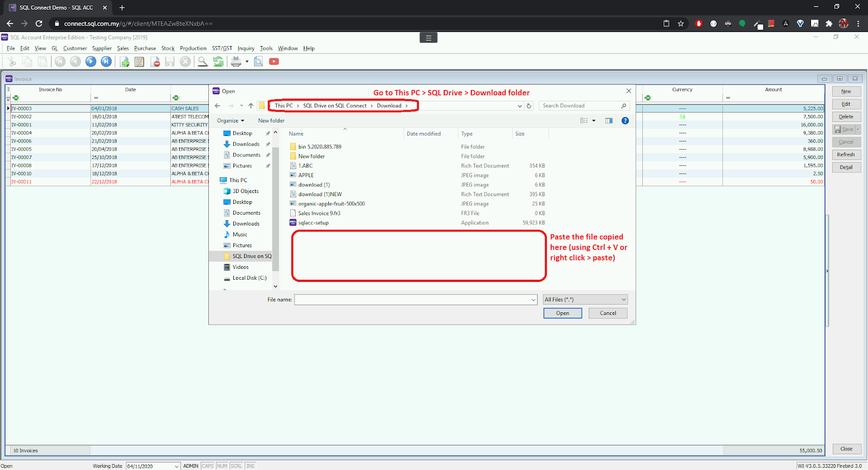Open the Print toolbar dropdown arrow
Viewport: 868px width, 470px height.
[x=247, y=62]
